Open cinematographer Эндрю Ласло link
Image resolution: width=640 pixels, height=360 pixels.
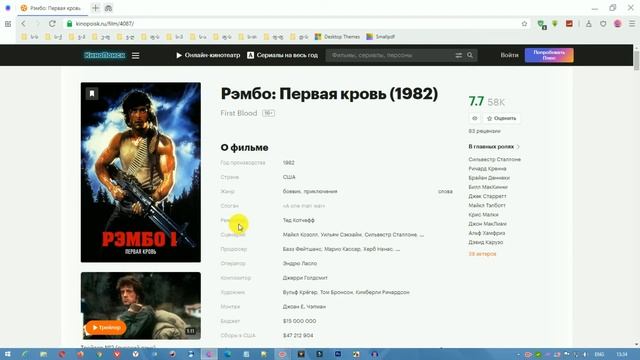pos(300,264)
